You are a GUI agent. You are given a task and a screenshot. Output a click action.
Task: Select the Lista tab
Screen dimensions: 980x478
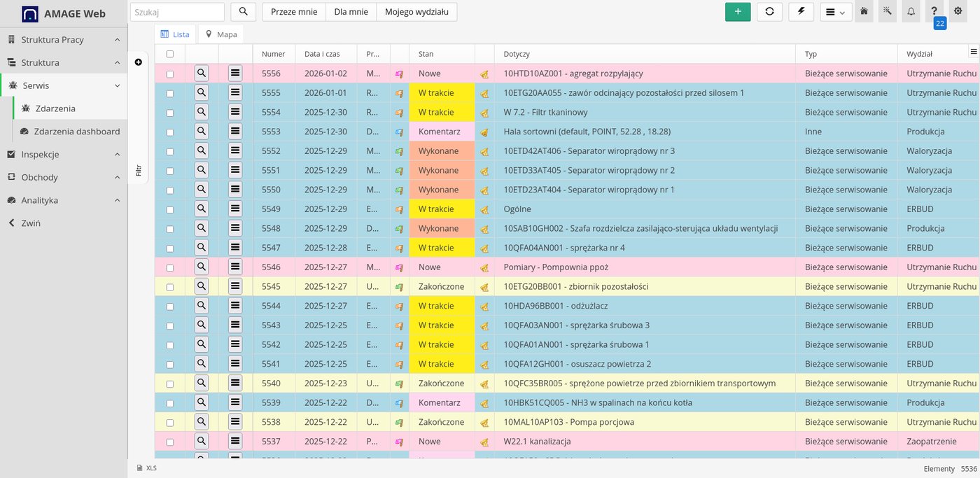click(x=175, y=34)
